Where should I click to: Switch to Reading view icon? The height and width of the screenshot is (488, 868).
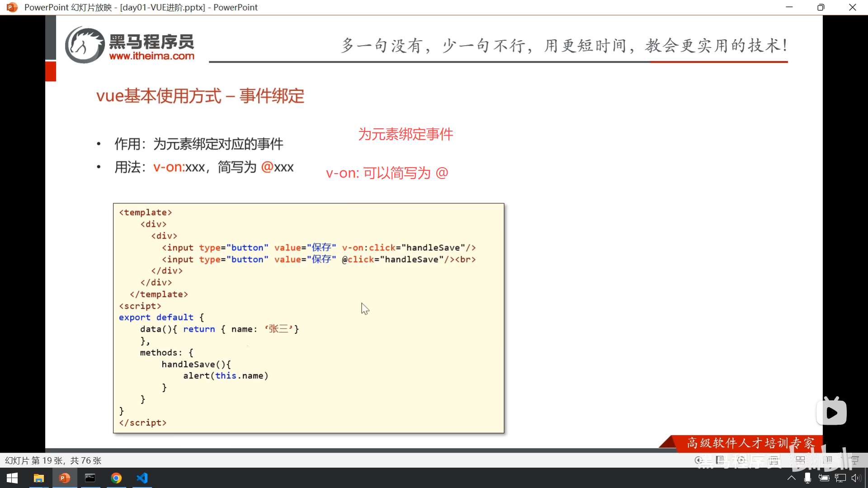point(828,460)
